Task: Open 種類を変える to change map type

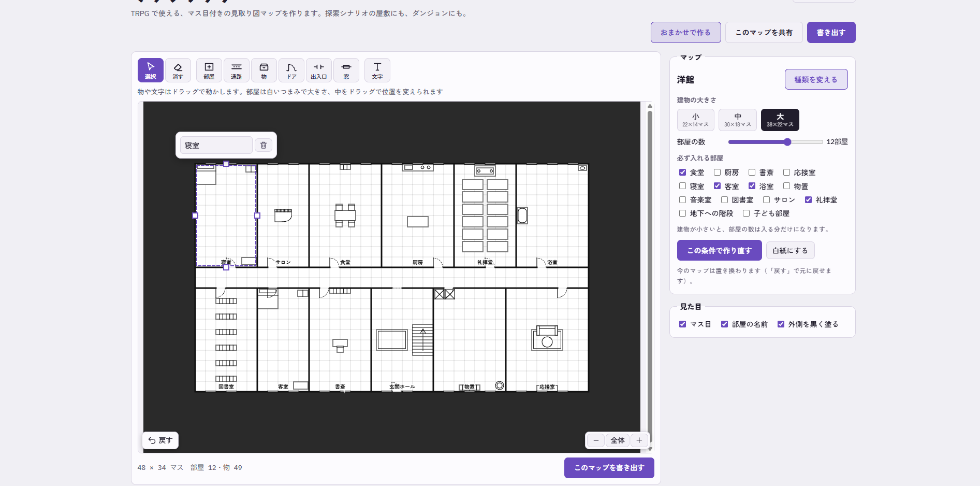Action: tap(816, 79)
